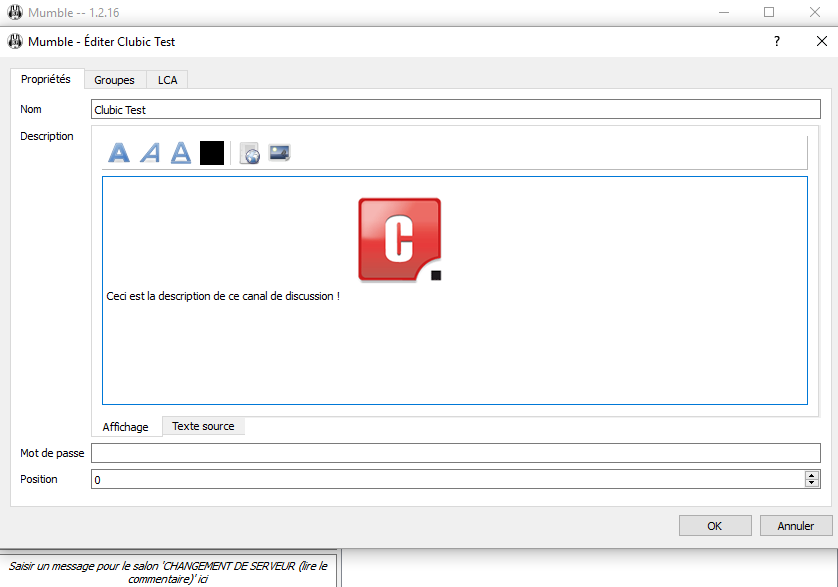
Task: Cancel editing with Annuler button
Action: (x=796, y=526)
